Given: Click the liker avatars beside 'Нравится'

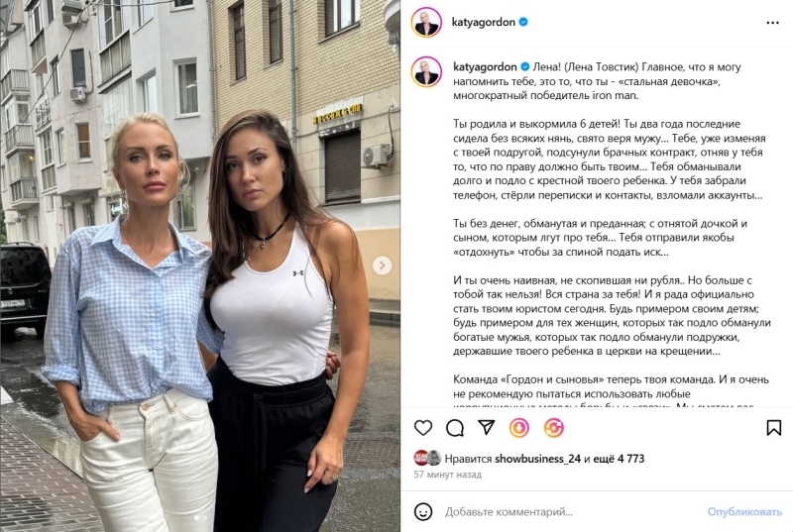Looking at the screenshot, I should tap(428, 458).
